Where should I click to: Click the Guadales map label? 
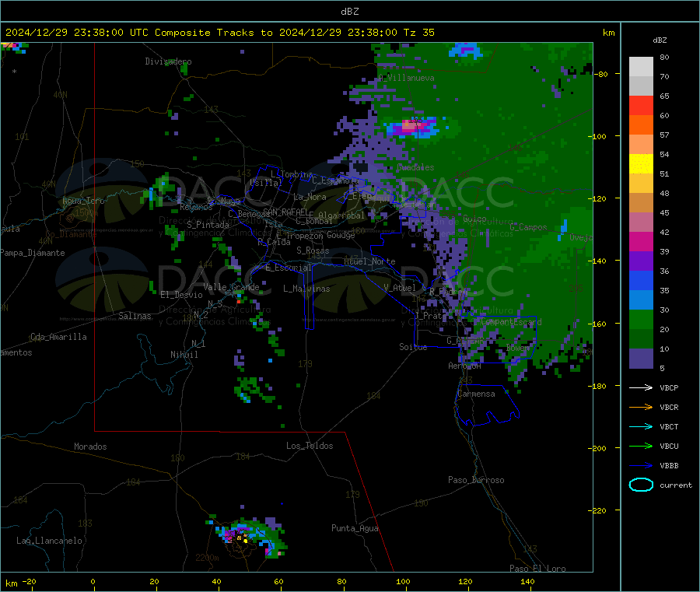tap(415, 167)
